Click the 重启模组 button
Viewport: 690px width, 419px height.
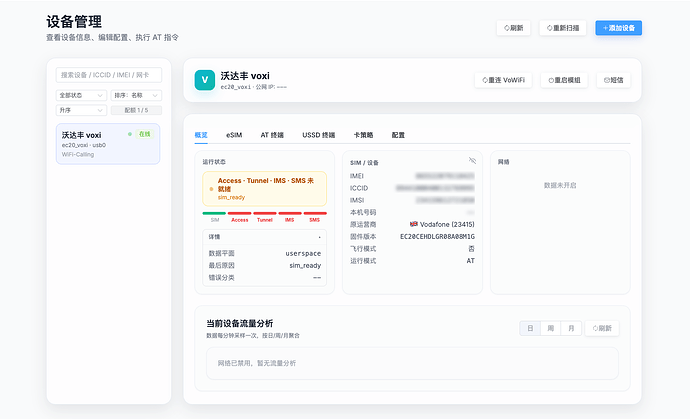click(564, 80)
